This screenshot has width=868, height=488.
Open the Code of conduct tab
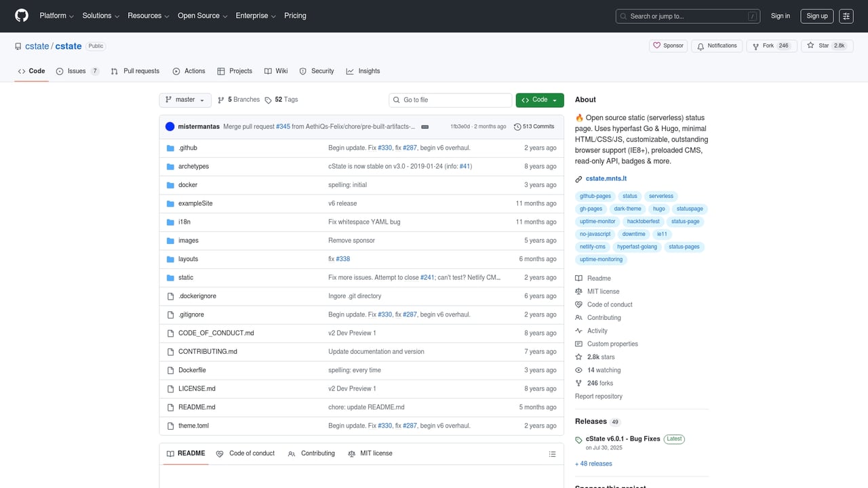(x=245, y=453)
